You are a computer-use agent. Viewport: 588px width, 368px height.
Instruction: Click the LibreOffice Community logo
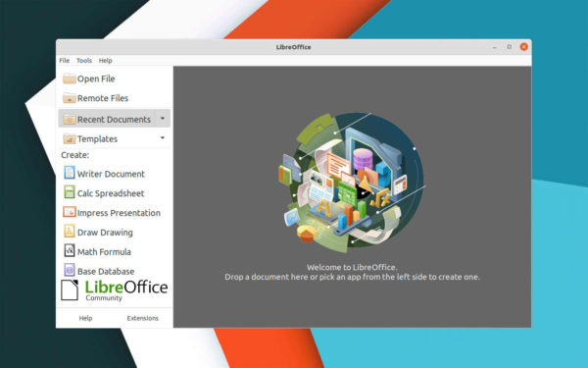point(115,290)
